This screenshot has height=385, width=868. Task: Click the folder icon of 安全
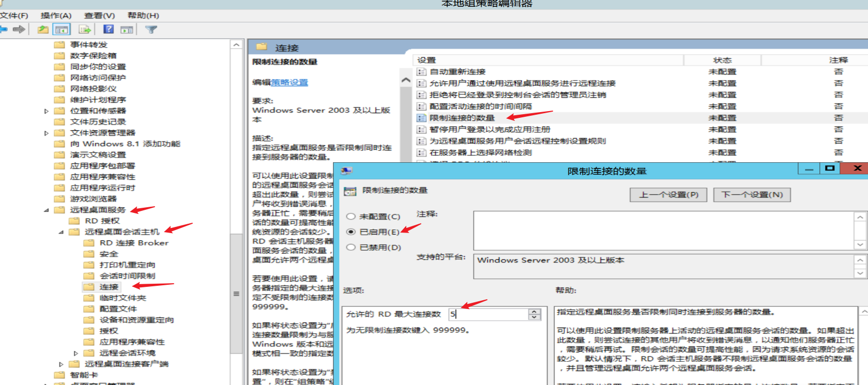pos(89,254)
